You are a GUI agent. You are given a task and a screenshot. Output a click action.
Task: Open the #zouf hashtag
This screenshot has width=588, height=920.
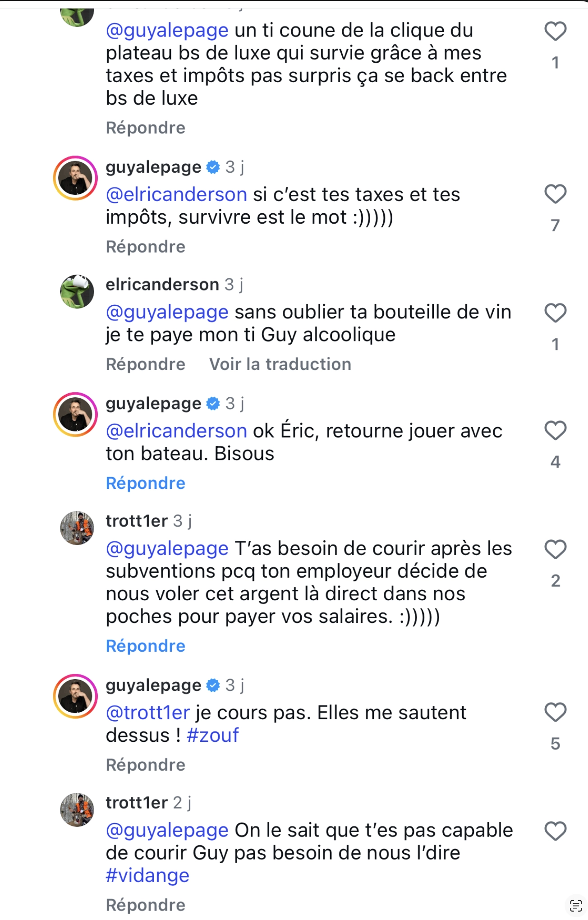[212, 736]
